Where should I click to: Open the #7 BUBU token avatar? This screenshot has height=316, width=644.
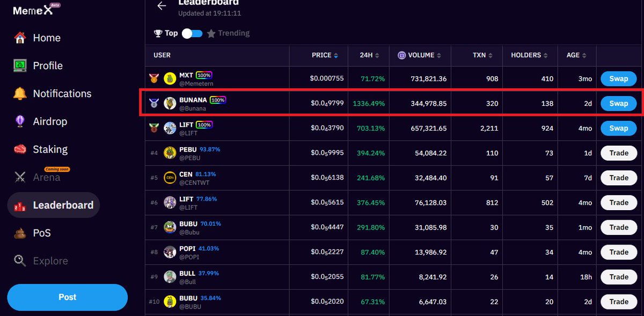(x=170, y=227)
